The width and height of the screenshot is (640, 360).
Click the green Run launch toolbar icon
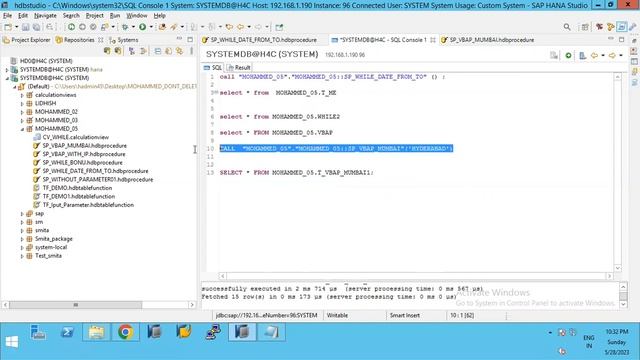tap(142, 27)
